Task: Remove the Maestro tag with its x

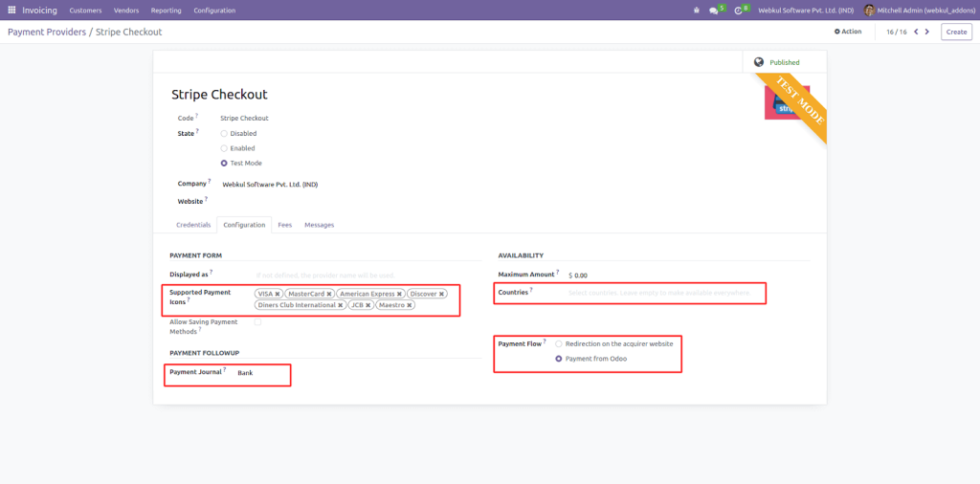Action: [x=410, y=305]
